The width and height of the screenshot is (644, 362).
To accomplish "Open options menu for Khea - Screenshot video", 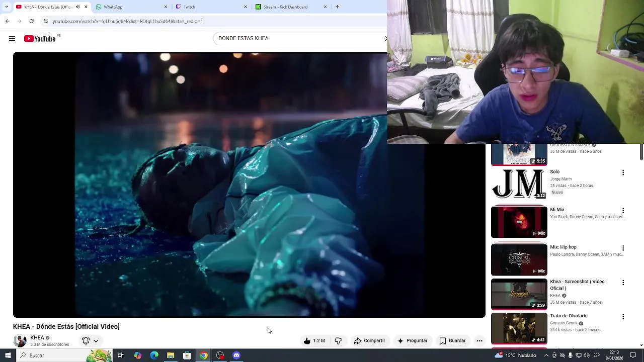I will [623, 283].
